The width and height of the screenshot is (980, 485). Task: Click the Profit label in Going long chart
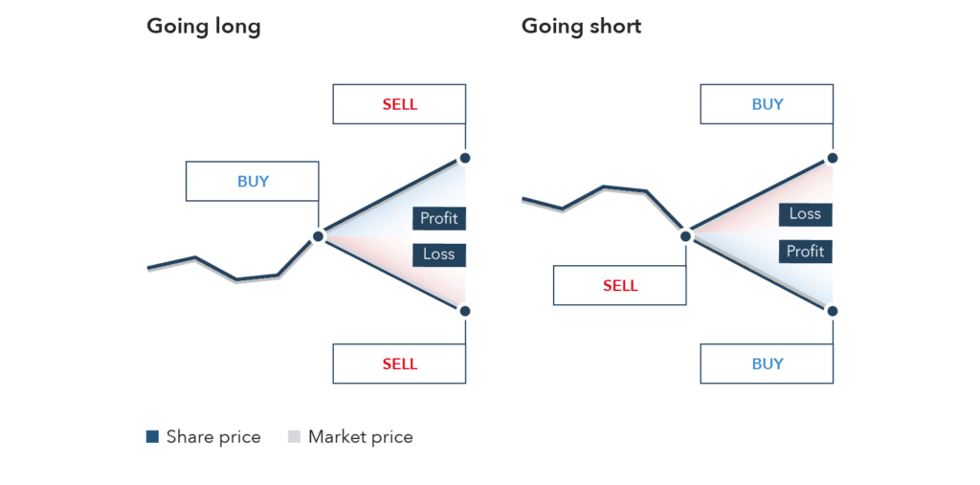(x=439, y=218)
